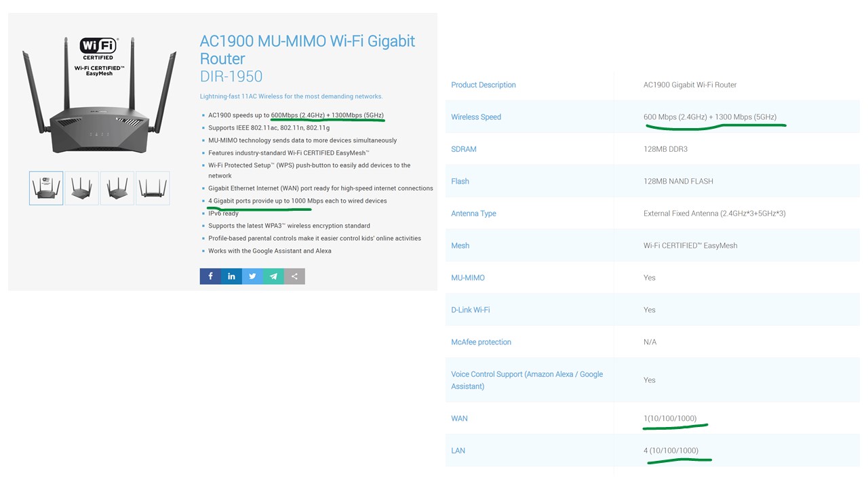Open the gray general share icon
The image size is (868, 488).
[294, 277]
